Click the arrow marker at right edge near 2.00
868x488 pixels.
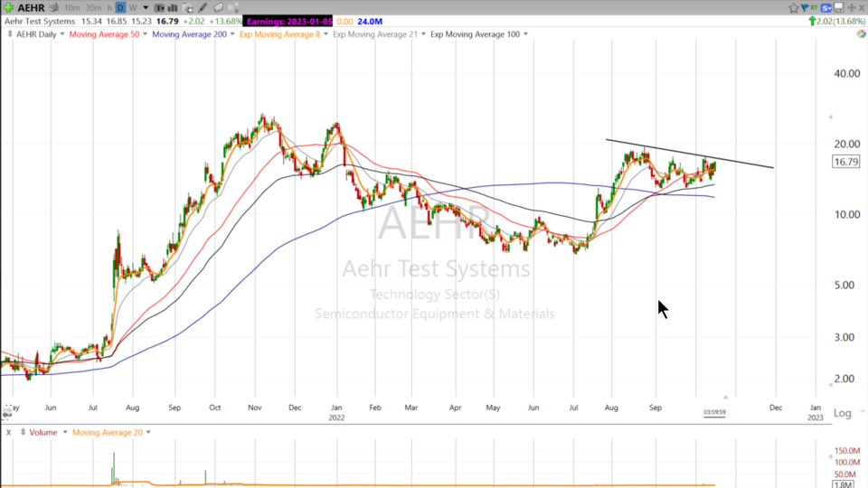[x=830, y=385]
